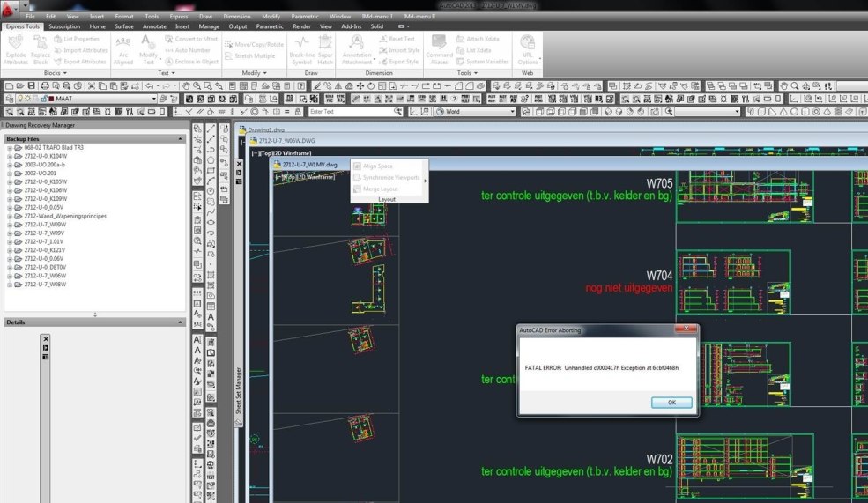Select 2712-Wand_Wapeningsprincipes in backup files
Viewport: 868px width, 503px height.
(x=65, y=216)
